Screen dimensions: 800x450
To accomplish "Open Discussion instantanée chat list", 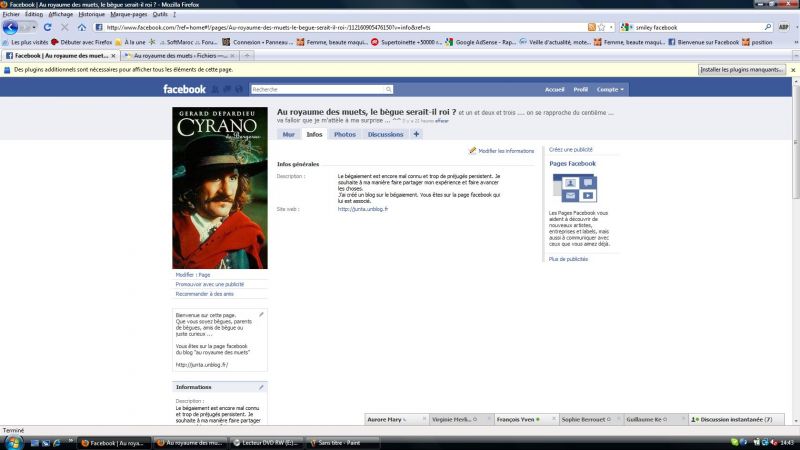I will (x=735, y=420).
